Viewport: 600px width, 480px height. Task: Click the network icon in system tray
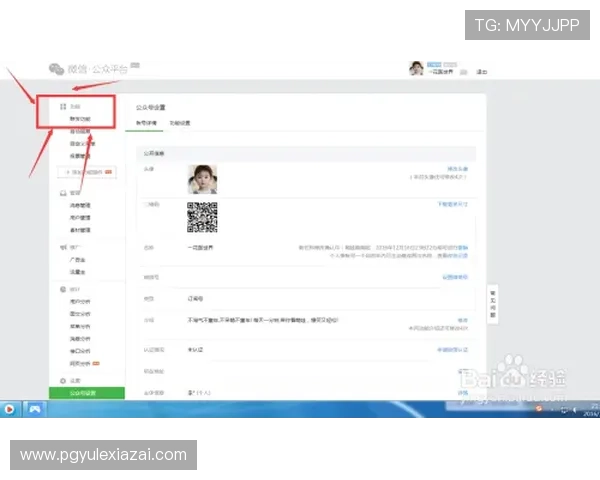tap(564, 410)
